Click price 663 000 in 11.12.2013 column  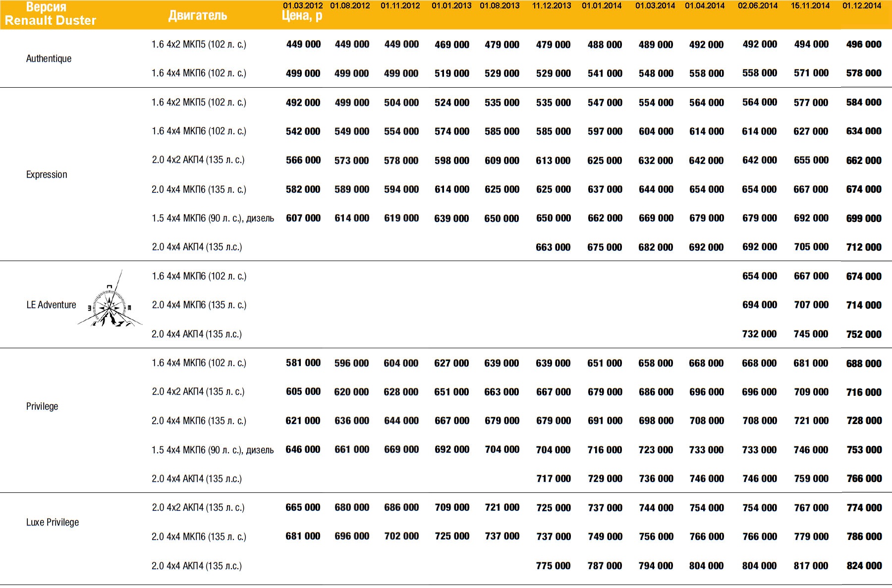(x=553, y=247)
